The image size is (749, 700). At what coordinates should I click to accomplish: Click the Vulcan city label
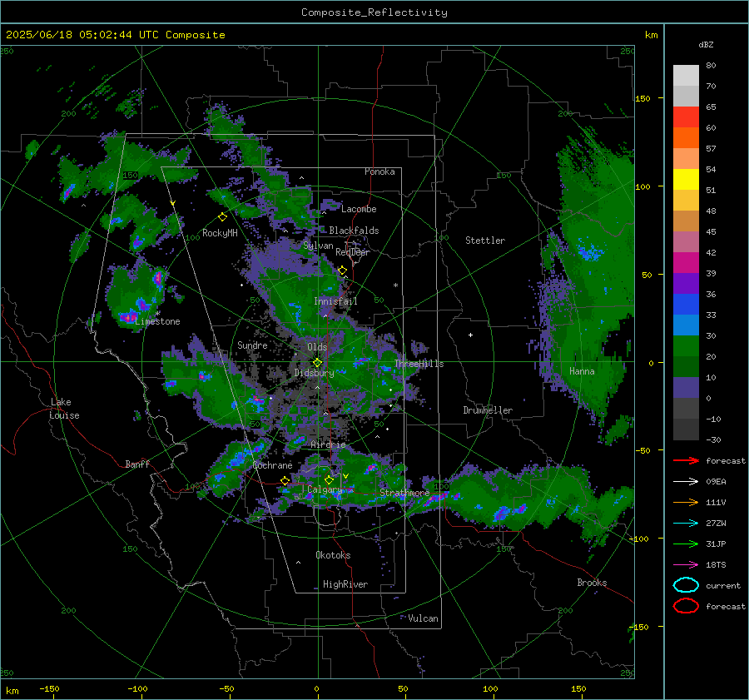click(x=423, y=618)
